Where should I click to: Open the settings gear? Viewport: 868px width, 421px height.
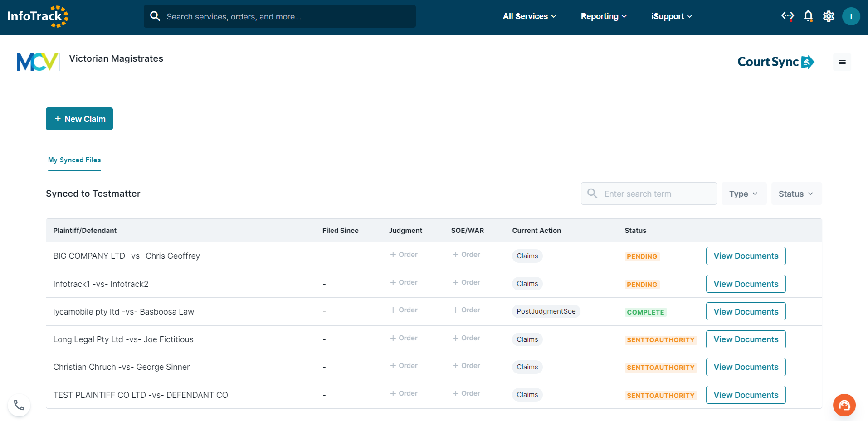pyautogui.click(x=829, y=16)
